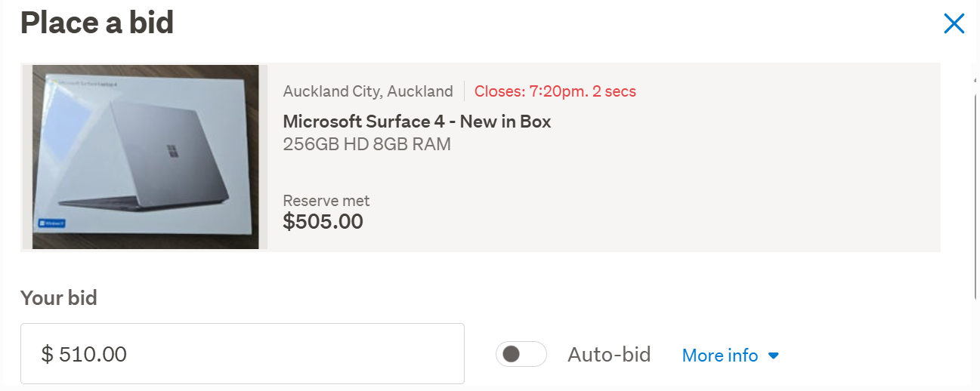Click the Place a bid heading
The width and height of the screenshot is (980, 391).
[x=97, y=23]
